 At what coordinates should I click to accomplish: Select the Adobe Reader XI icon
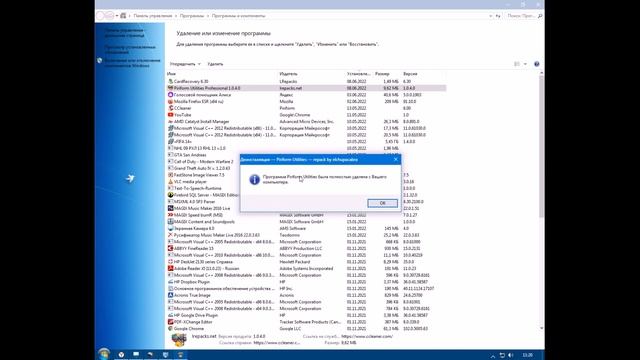pos(170,268)
